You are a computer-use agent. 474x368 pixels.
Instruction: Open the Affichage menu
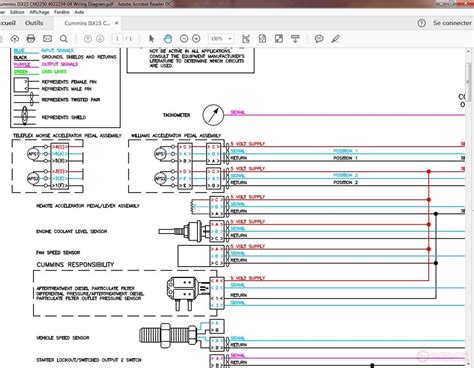click(39, 12)
